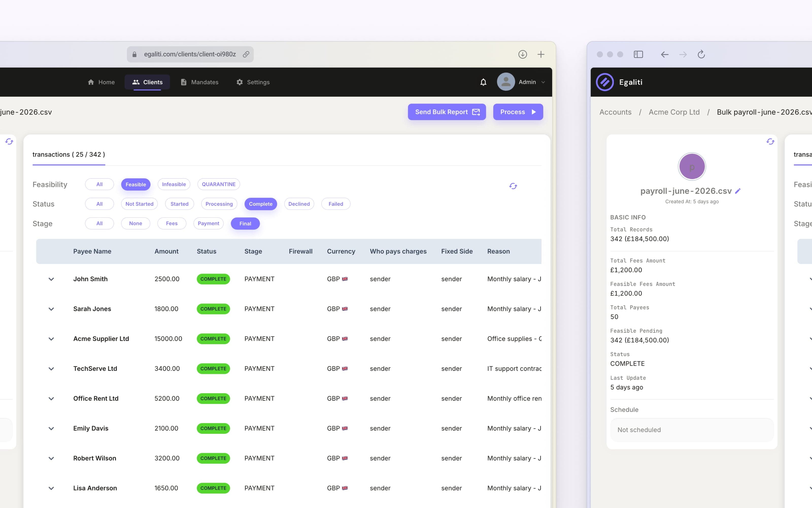Refresh the transactions filter list
Image resolution: width=812 pixels, height=508 pixels.
(x=513, y=186)
